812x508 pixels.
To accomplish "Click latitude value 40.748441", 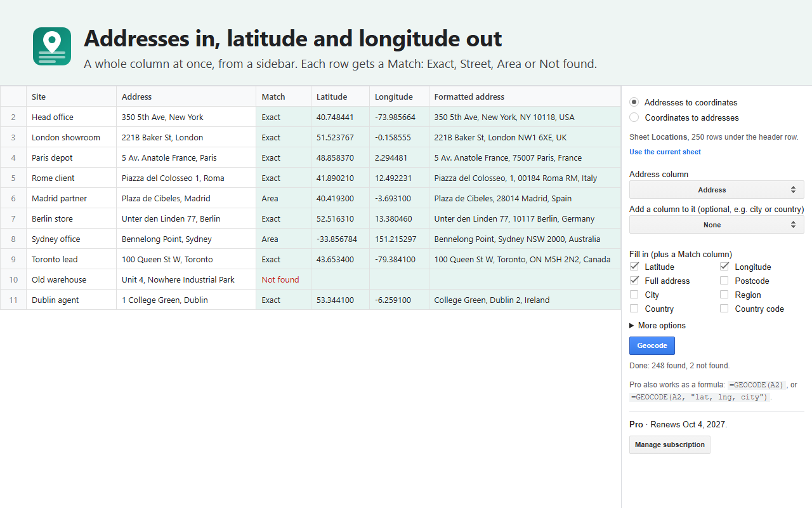I will tap(340, 117).
